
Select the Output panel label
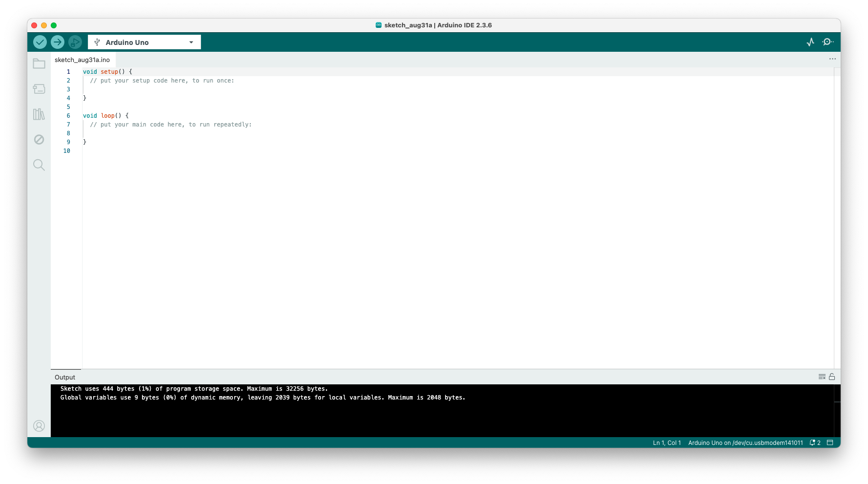click(64, 377)
